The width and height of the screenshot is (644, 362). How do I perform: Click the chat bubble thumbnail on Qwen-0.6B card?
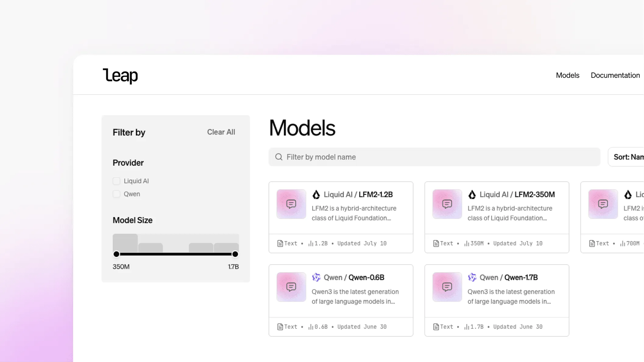(x=291, y=286)
